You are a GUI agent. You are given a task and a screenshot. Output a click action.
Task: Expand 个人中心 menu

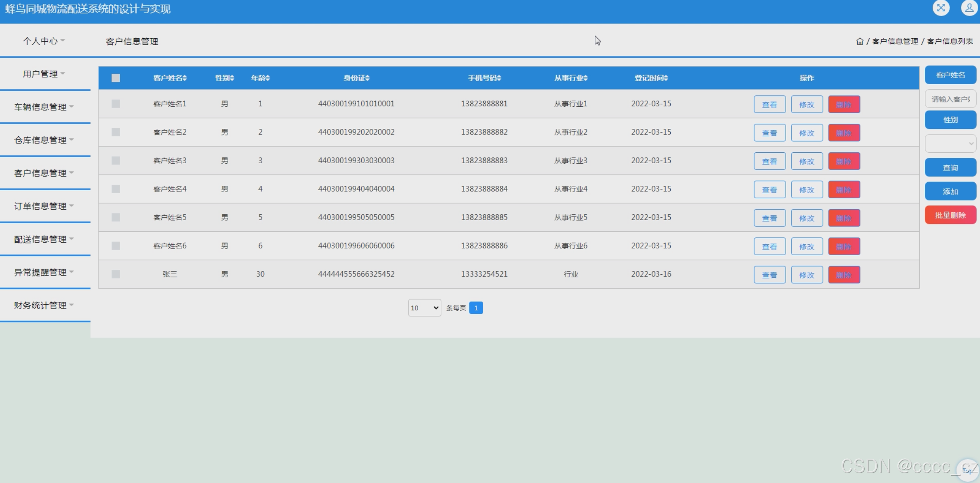tap(44, 41)
